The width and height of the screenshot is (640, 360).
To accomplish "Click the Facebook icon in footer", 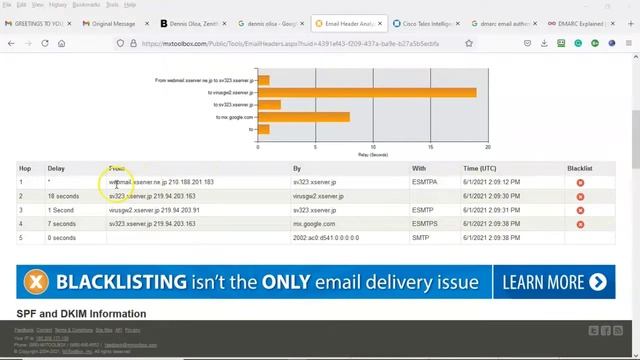I will click(x=606, y=331).
